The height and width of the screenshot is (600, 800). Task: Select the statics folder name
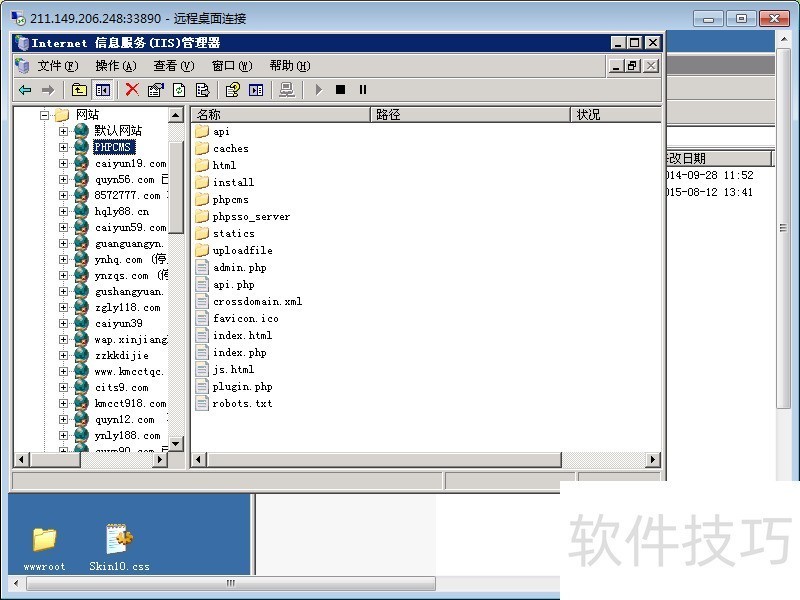pos(234,233)
